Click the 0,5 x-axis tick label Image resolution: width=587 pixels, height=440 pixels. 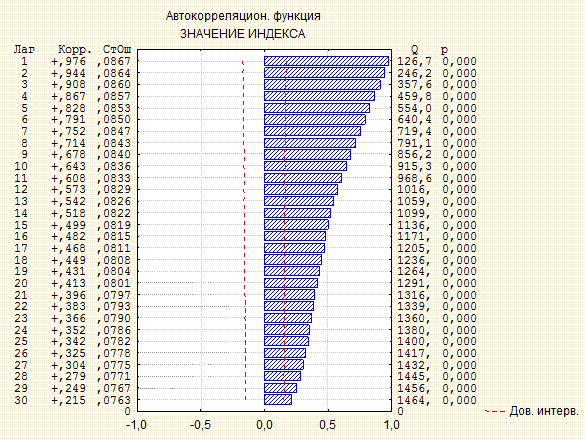[x=328, y=425]
